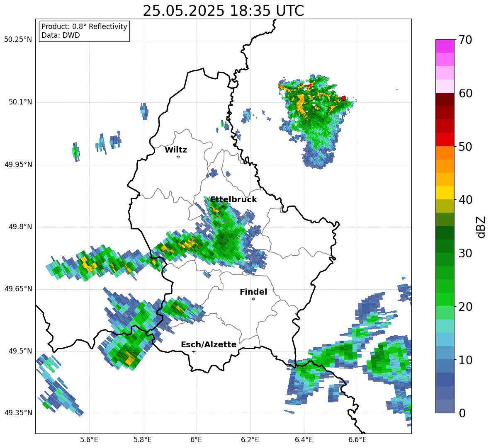
Task: Select the Ettelbruck city label
Action: pyautogui.click(x=233, y=200)
